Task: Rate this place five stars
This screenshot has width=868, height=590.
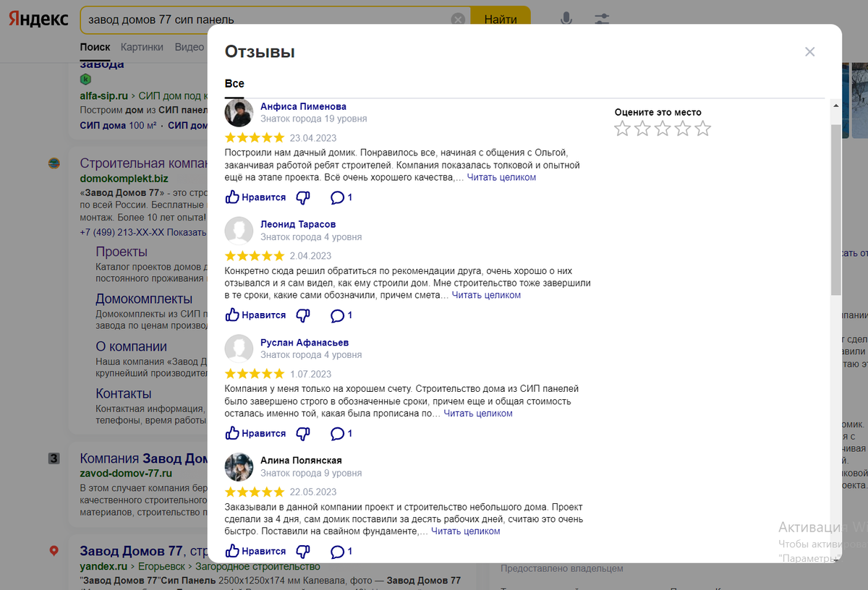Action: 703,129
